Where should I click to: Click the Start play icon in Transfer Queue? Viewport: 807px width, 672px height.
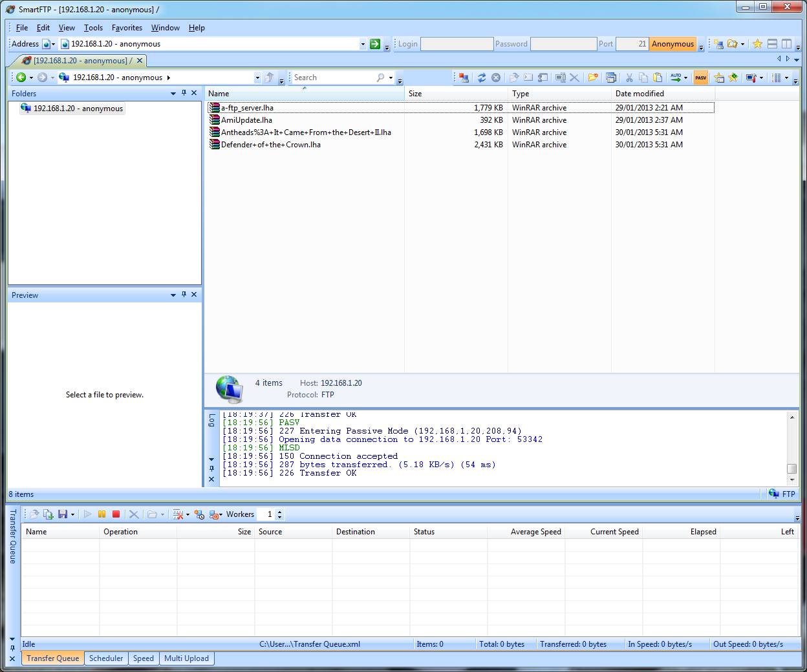click(x=87, y=514)
